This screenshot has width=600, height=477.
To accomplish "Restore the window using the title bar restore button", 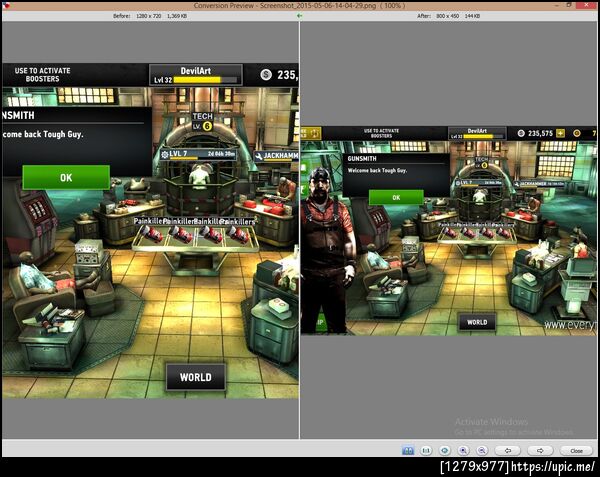I will [569, 5].
